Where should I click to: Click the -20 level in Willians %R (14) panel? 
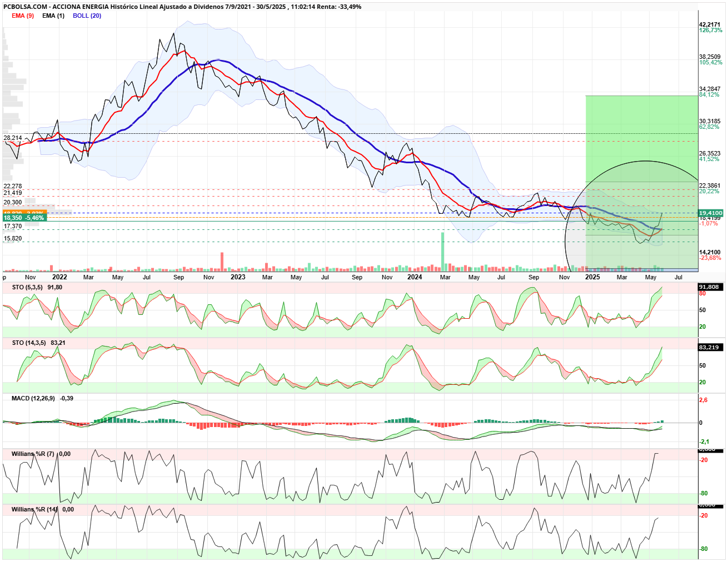tap(704, 515)
